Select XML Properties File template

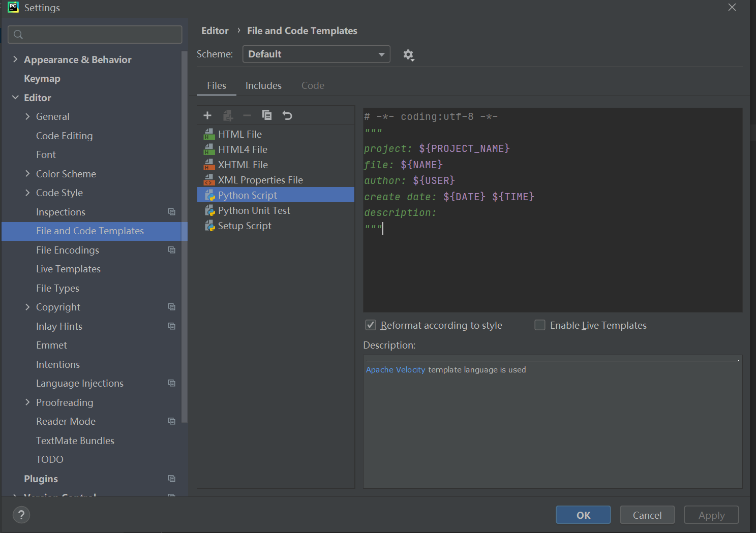click(276, 180)
